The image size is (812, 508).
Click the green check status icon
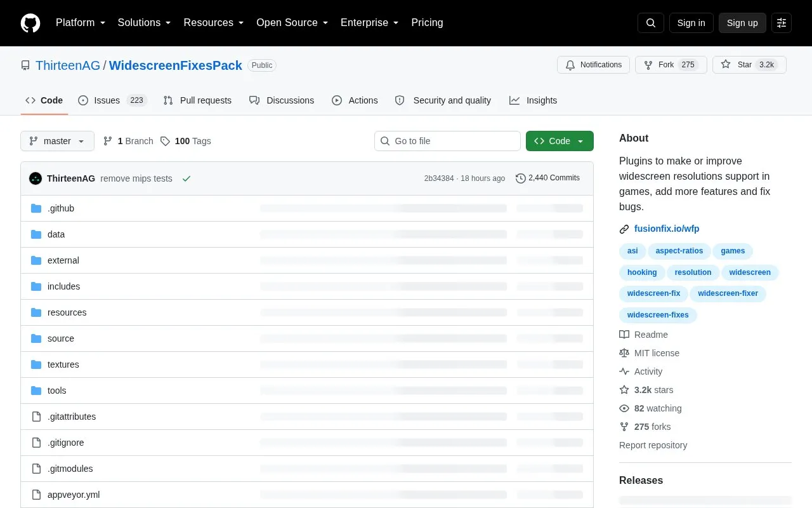click(187, 178)
